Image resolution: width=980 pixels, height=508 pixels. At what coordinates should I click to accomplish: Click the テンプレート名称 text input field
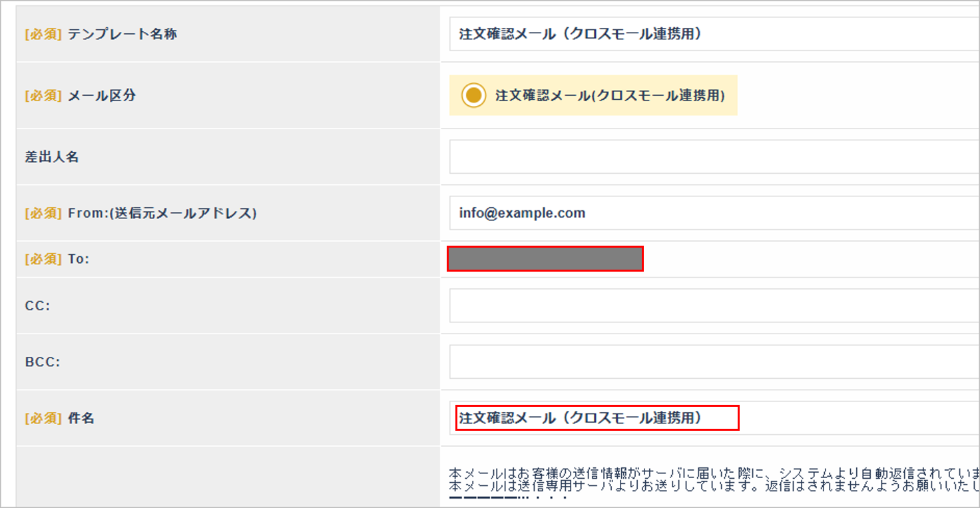click(x=712, y=34)
